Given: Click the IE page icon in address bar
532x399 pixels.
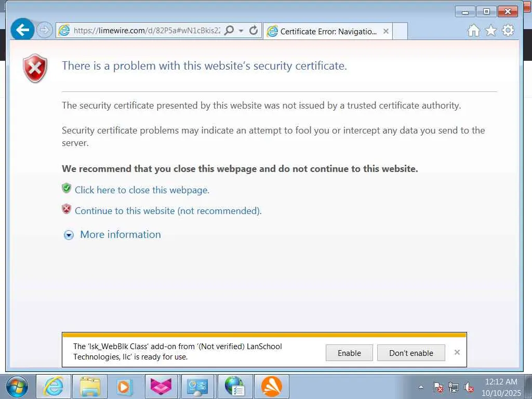Looking at the screenshot, I should tap(64, 31).
